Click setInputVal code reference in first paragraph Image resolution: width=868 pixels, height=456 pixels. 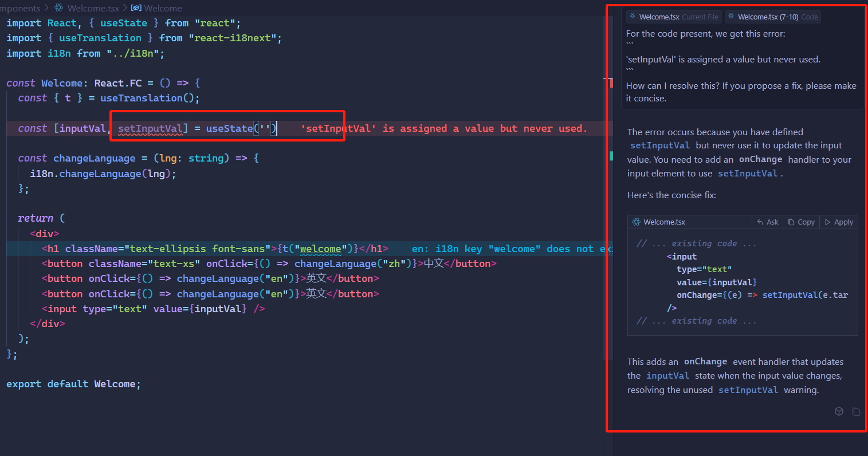660,146
